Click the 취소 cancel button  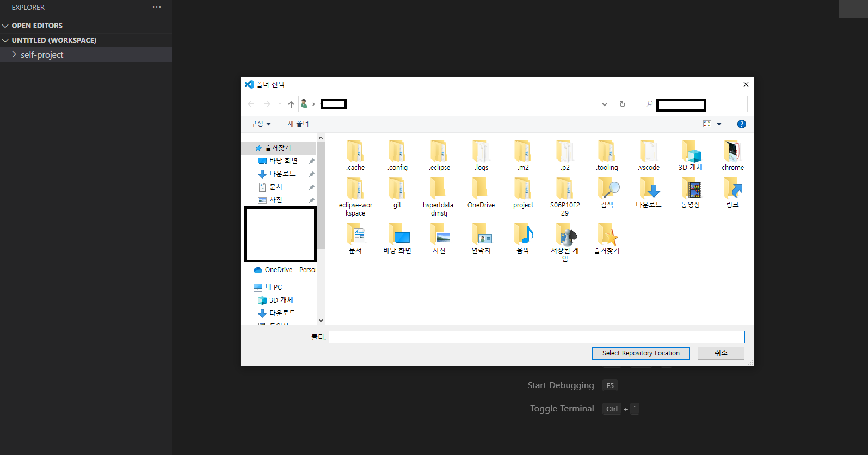721,353
